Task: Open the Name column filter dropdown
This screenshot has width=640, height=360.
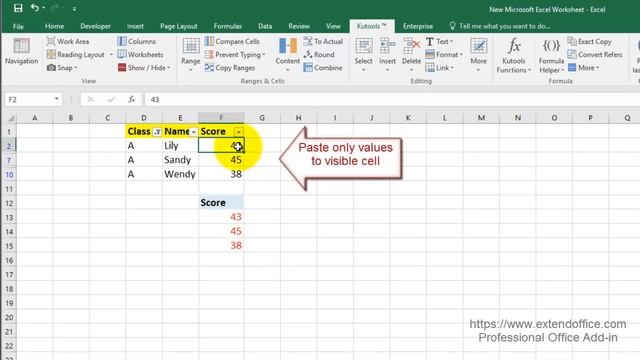Action: tap(193, 132)
